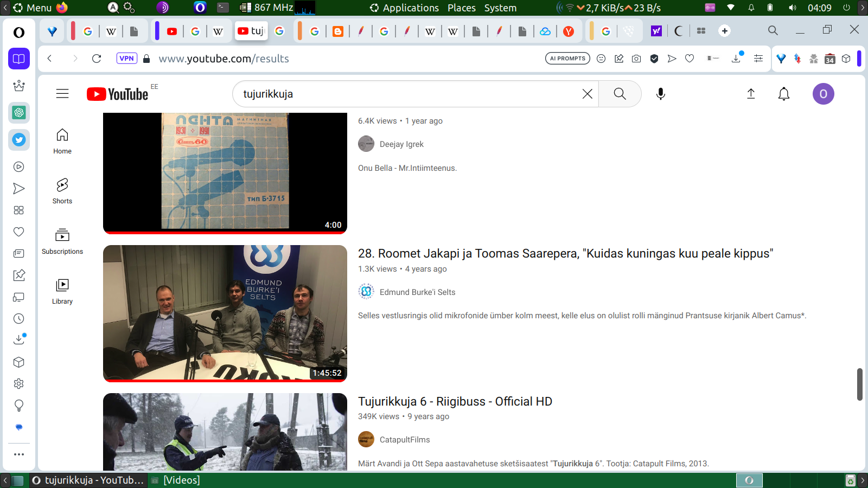The width and height of the screenshot is (868, 488).
Task: Click the Edmund Burke'i Selts video thumbnail
Action: point(225,313)
